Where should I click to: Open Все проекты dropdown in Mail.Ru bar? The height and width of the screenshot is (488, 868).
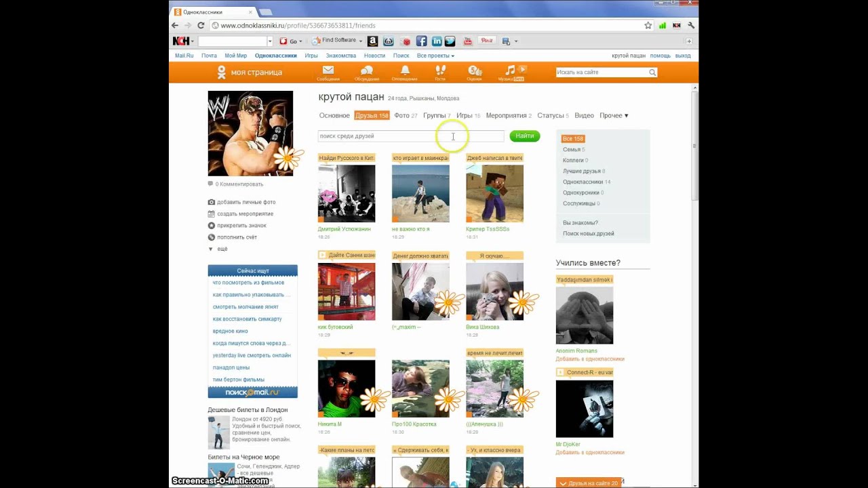[x=435, y=56]
